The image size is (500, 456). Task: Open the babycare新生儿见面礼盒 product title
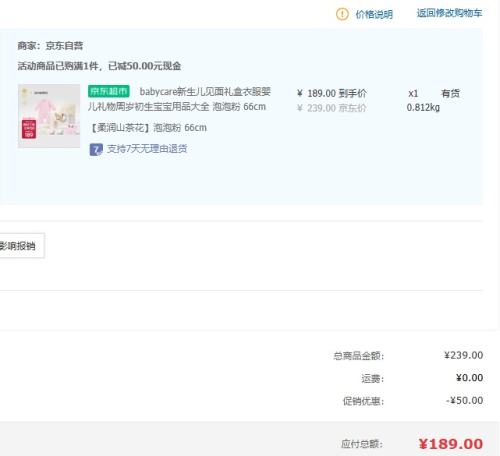click(180, 99)
